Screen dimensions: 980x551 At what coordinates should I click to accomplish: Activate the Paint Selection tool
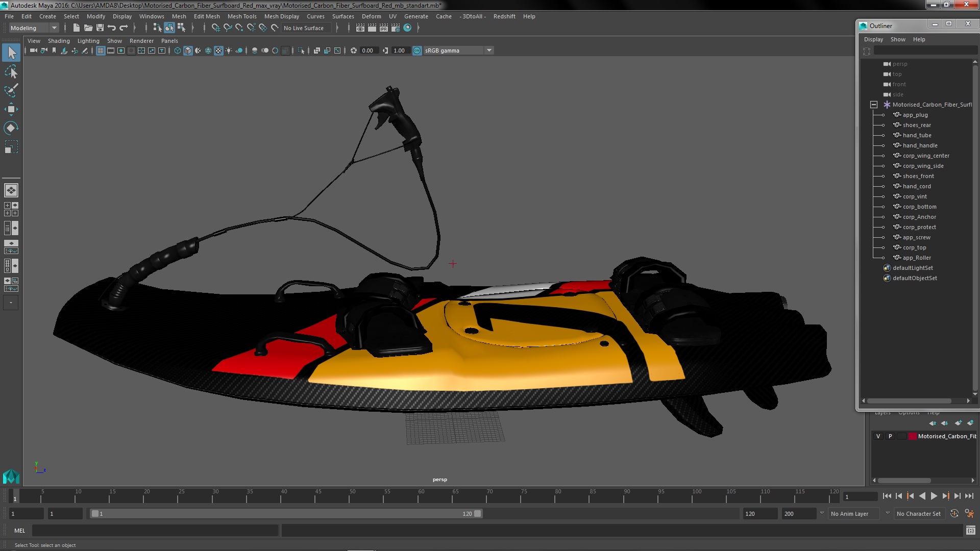click(11, 90)
